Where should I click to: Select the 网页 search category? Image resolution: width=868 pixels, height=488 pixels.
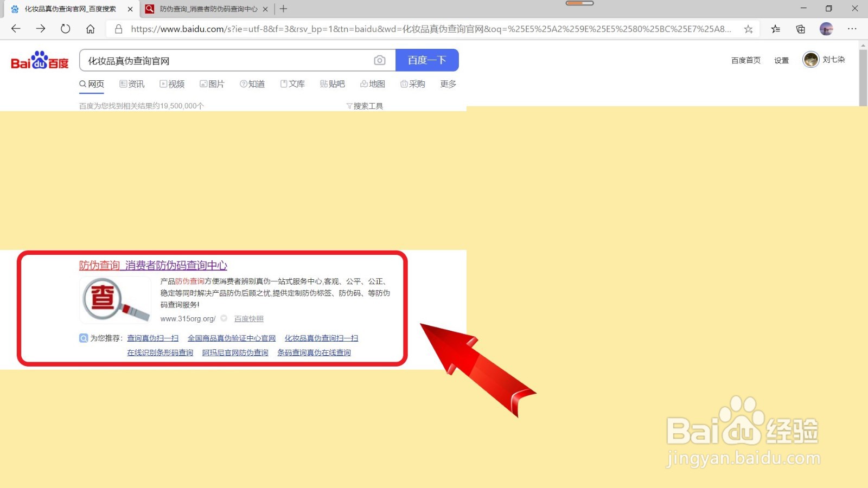pos(92,84)
